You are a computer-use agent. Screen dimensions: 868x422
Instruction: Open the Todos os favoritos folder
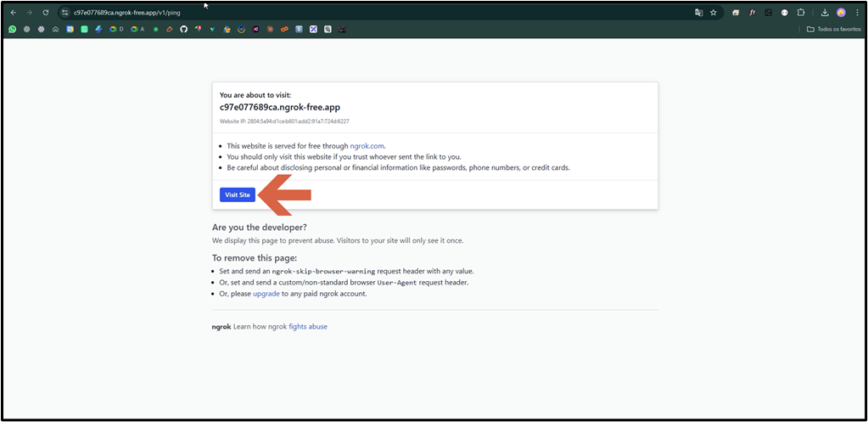click(x=834, y=30)
